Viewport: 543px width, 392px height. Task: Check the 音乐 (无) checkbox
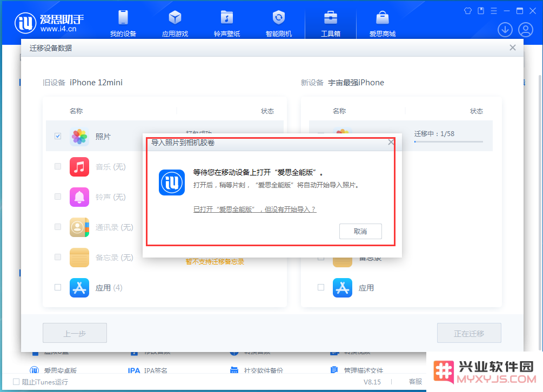58,166
